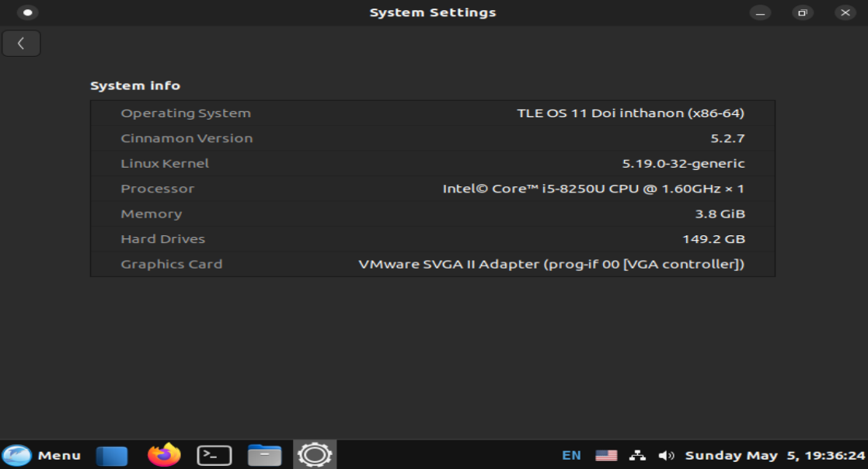Click the 'Linux Kernel' label
This screenshot has height=469, width=868.
pyautogui.click(x=165, y=164)
